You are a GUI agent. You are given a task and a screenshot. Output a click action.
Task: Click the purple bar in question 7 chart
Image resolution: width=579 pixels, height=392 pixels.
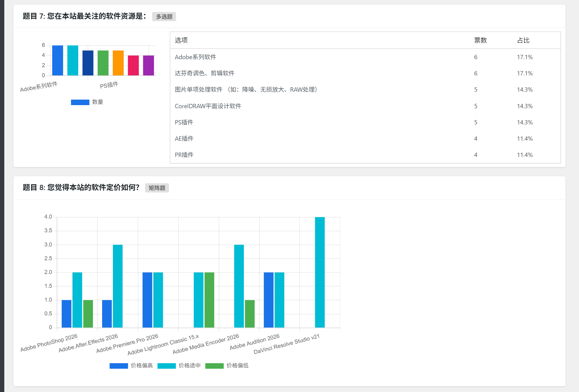click(x=148, y=65)
